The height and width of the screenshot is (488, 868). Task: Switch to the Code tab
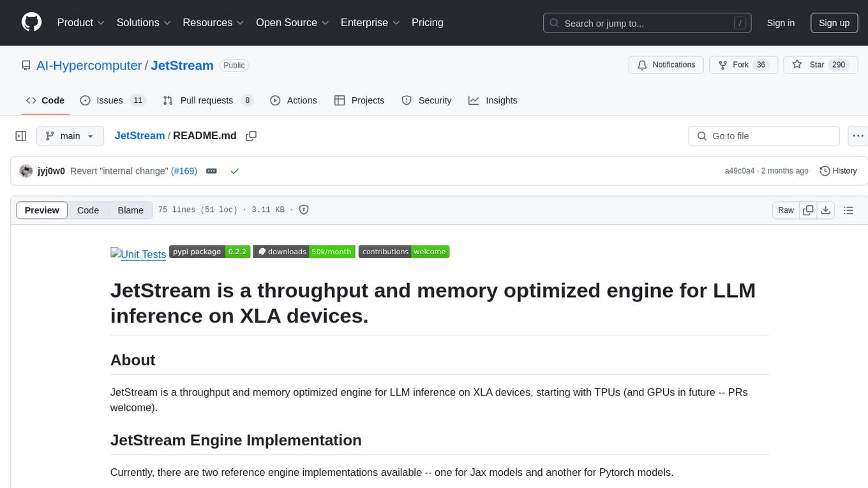click(x=45, y=100)
